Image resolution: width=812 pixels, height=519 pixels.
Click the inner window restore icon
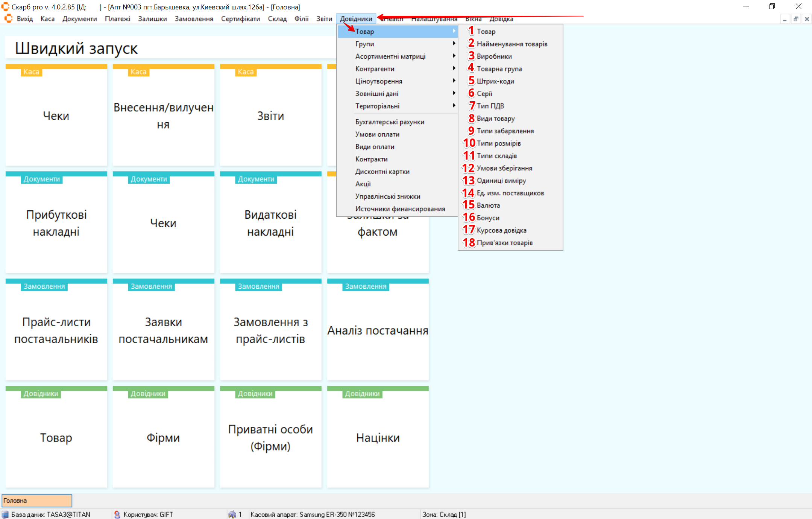pyautogui.click(x=796, y=19)
